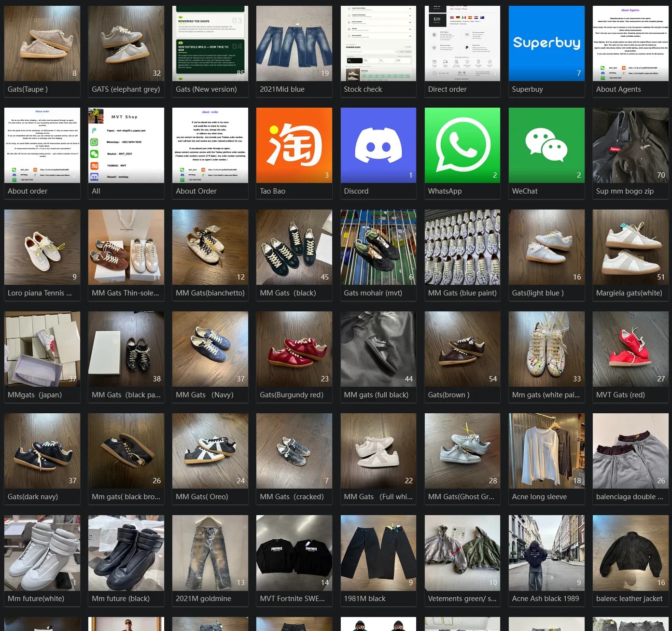672x631 pixels.
Task: Click the "MM Gats (black)" label
Action: click(x=288, y=293)
